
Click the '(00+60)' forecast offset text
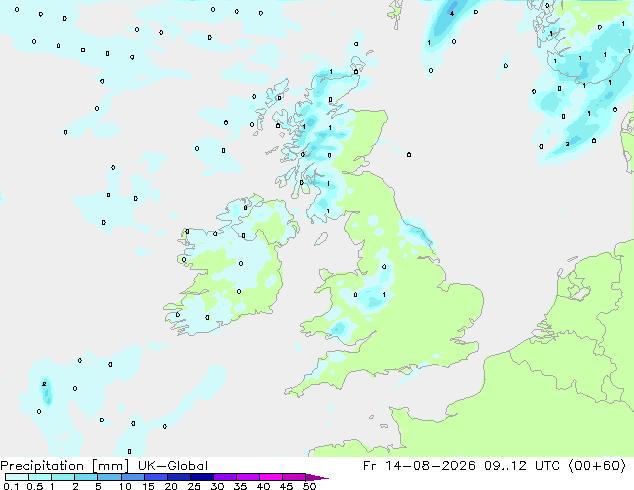pyautogui.click(x=598, y=466)
